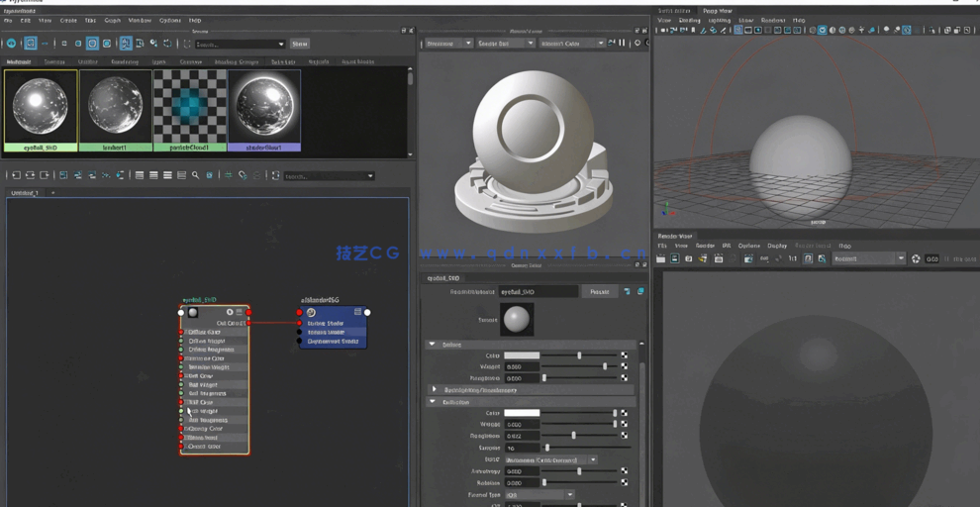
Task: Click the clapperboard render icon in Render View
Action: point(661,258)
